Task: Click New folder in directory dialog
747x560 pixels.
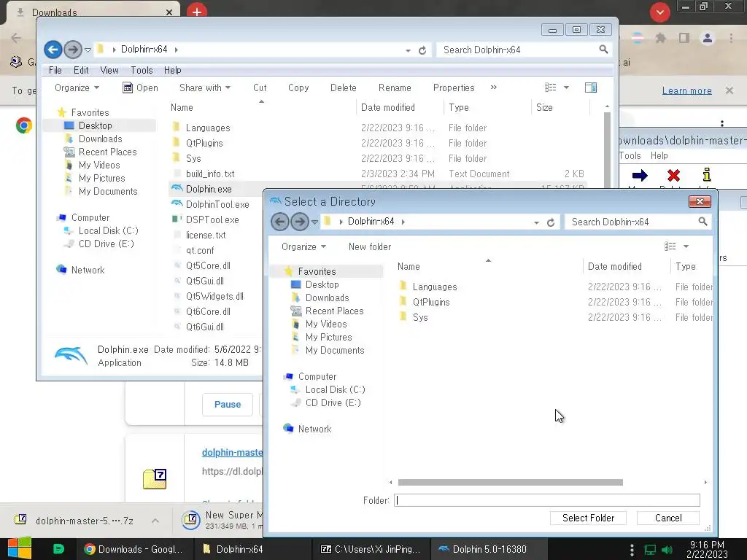Action: (x=370, y=246)
